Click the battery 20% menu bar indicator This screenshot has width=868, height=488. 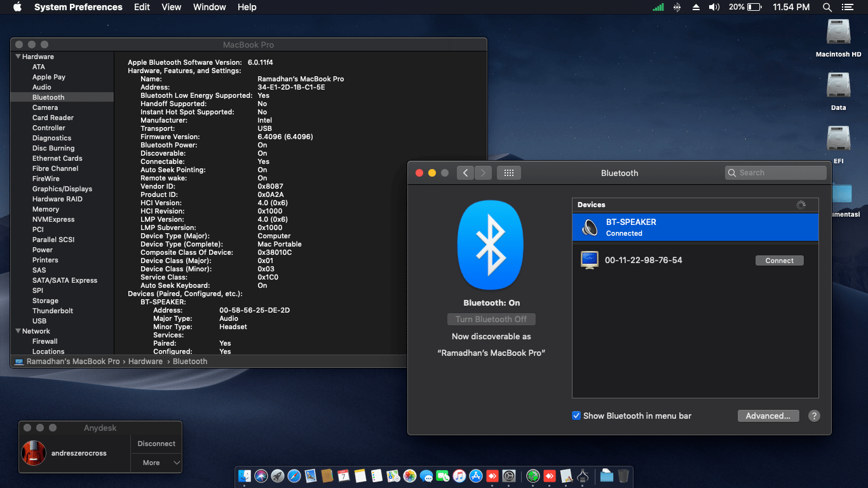pos(745,7)
